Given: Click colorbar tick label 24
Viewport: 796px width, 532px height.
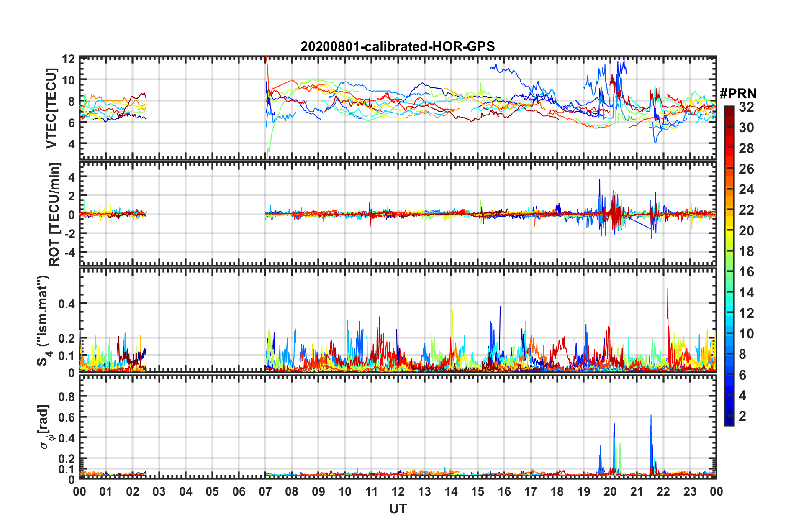Looking at the screenshot, I should click(746, 189).
